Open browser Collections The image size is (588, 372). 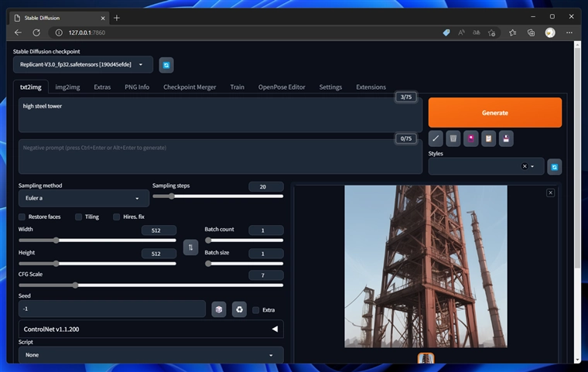point(531,32)
